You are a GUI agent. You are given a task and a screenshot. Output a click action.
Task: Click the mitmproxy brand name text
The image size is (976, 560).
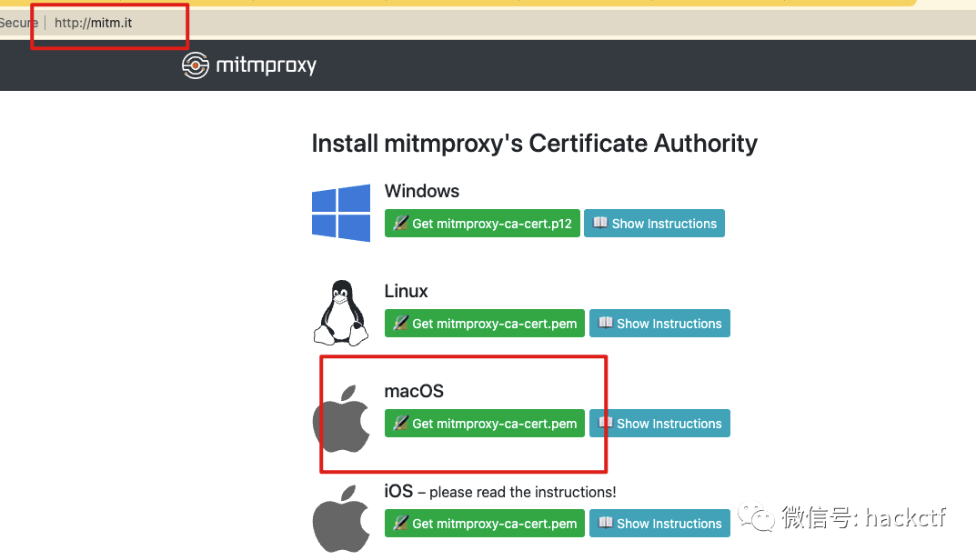click(x=266, y=65)
